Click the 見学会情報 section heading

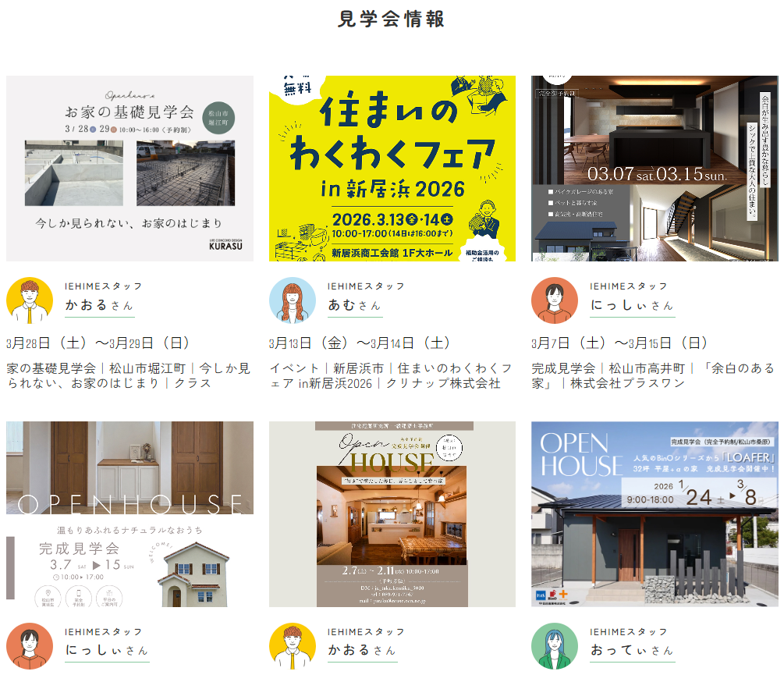(392, 20)
